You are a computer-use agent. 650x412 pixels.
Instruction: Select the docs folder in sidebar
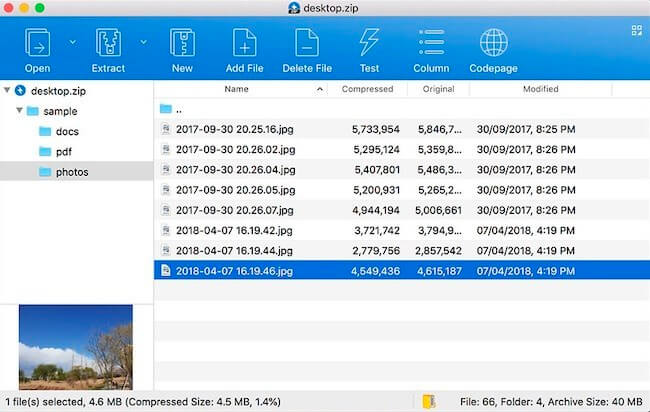[x=67, y=131]
